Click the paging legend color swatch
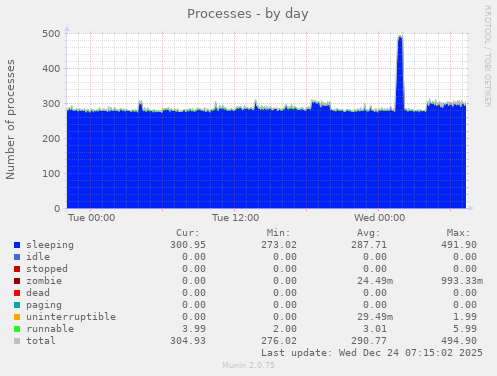This screenshot has width=497, height=376. tap(17, 305)
